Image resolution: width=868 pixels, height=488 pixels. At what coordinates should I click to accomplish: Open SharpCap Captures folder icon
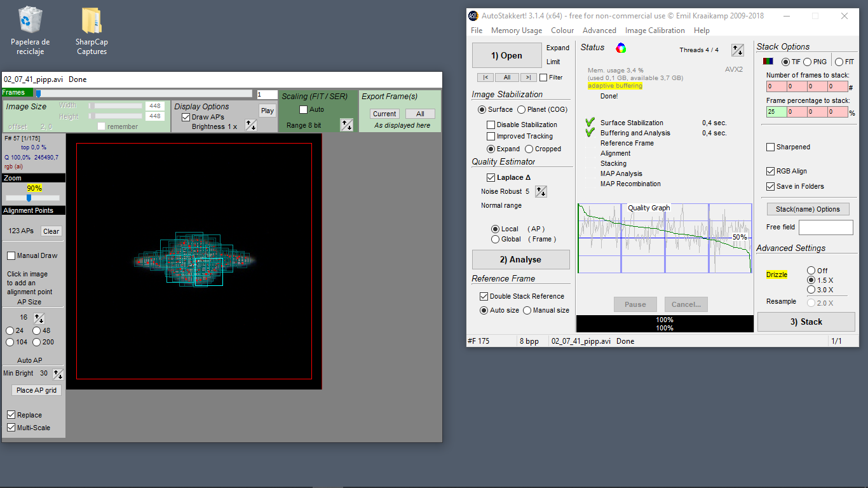[92, 30]
